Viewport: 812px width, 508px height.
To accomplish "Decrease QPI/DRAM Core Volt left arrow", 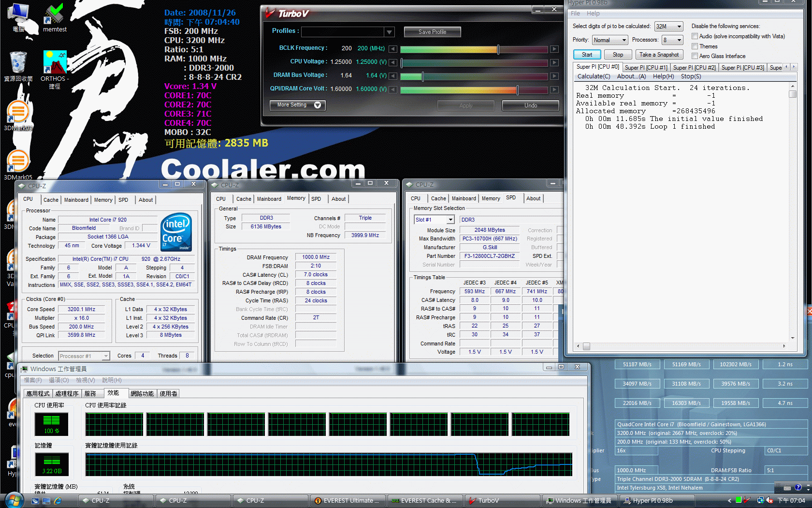I will click(x=393, y=90).
